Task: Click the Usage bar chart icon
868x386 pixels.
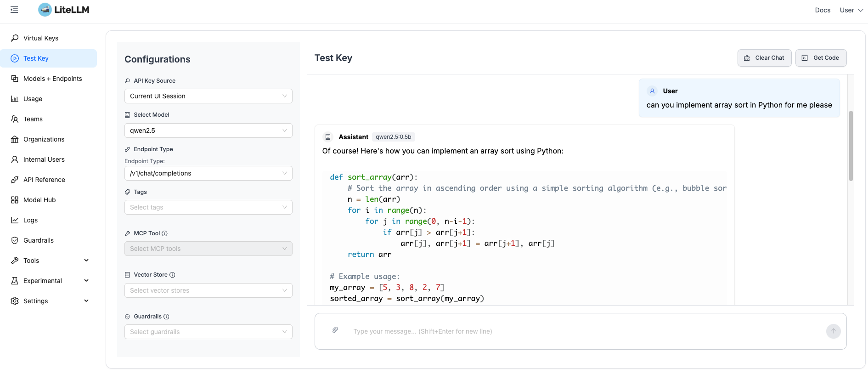Action: 15,99
